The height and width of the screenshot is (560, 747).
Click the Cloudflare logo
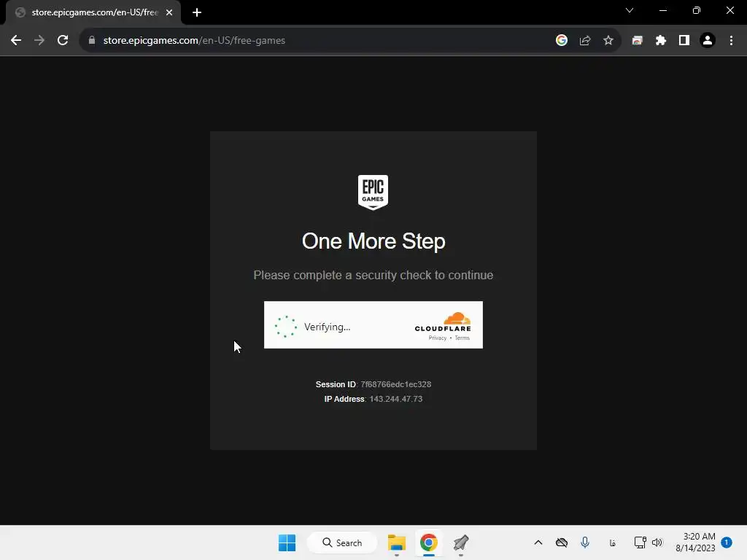(443, 322)
